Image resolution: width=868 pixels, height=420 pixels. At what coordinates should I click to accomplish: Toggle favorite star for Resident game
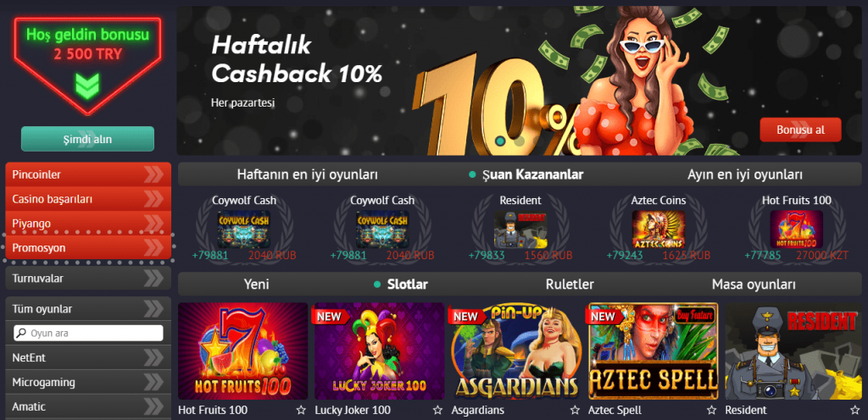coord(854,410)
